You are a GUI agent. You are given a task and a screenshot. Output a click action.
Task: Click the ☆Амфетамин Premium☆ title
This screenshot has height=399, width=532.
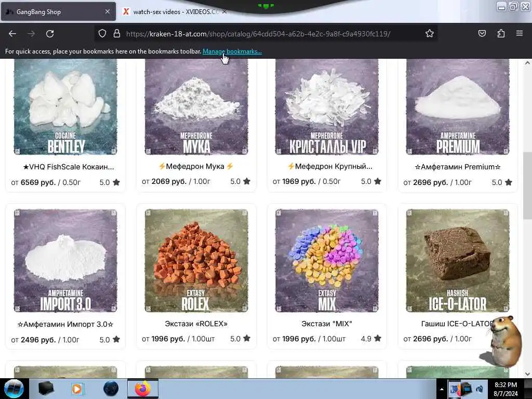pos(458,167)
